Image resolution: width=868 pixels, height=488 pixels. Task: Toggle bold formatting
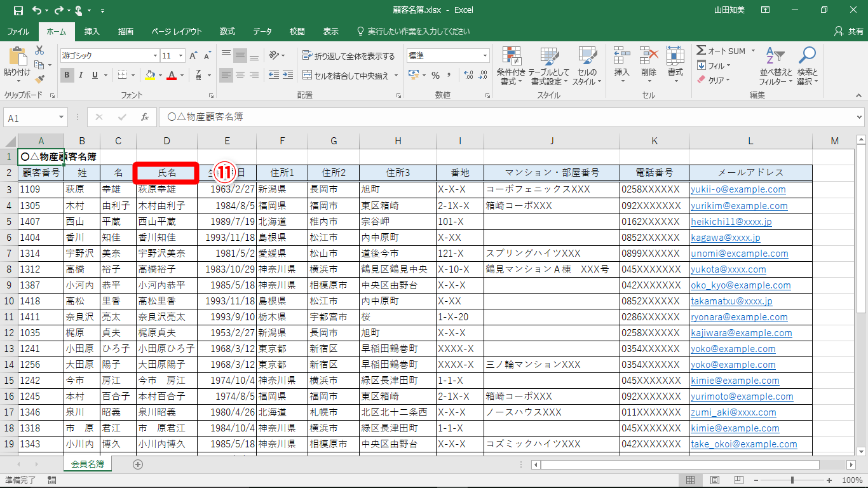coord(67,75)
